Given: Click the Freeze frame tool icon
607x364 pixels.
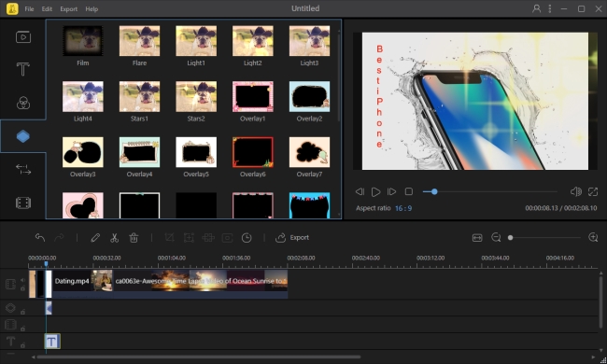Looking at the screenshot, I should pos(227,237).
